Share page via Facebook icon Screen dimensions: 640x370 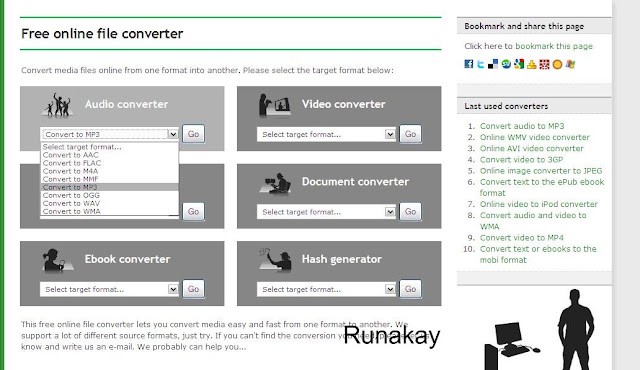[x=469, y=64]
